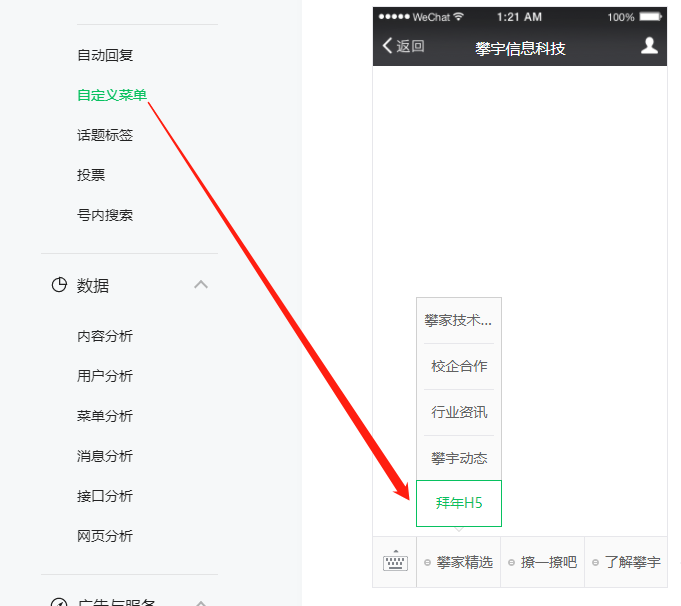
Task: Select submenu item 攀家技术...
Action: (459, 321)
